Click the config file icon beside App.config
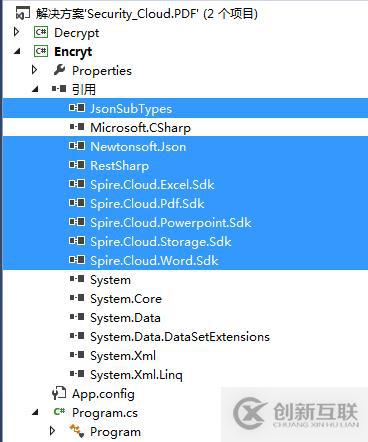368x442 pixels. click(x=59, y=394)
